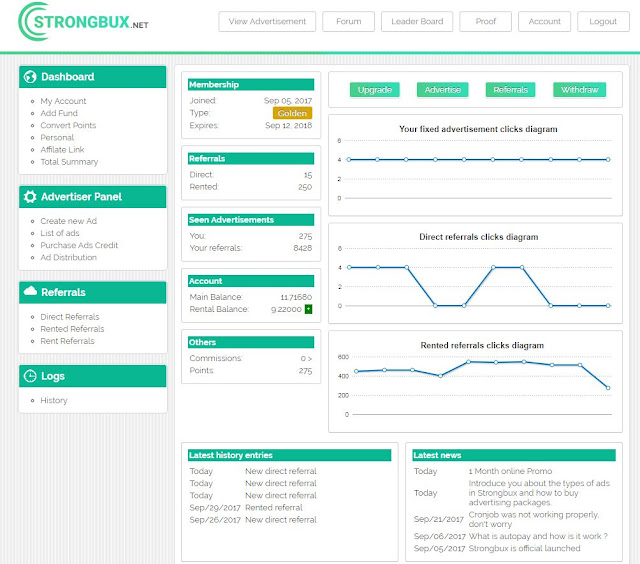Click the Referrals cloud icon
Screen dimensions: 640x564
[x=30, y=291]
